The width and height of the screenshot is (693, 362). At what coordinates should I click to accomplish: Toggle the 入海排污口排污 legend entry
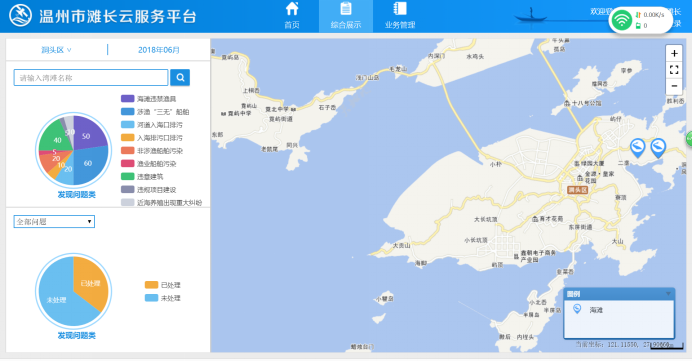coord(152,138)
